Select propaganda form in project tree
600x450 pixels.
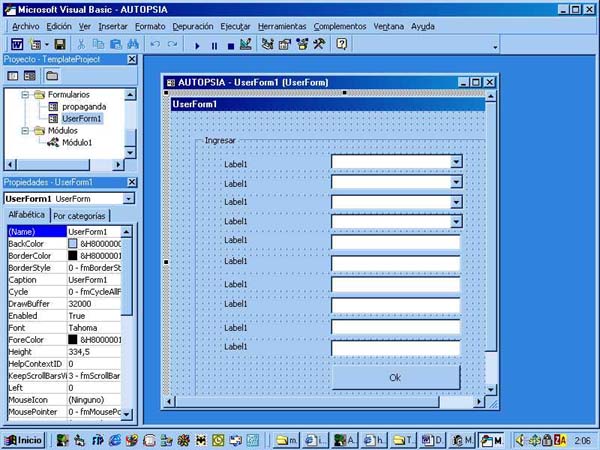click(x=83, y=106)
